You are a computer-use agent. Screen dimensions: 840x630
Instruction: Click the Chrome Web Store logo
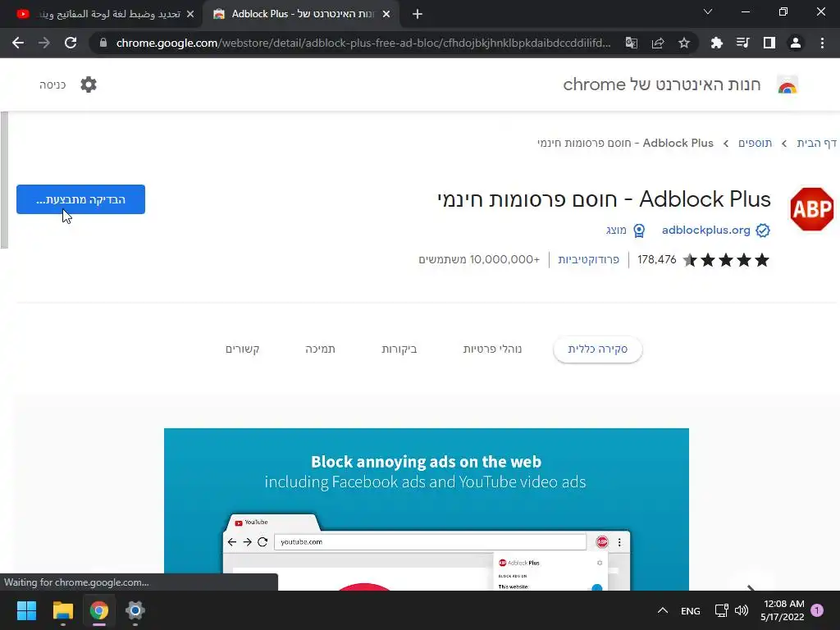click(x=787, y=85)
